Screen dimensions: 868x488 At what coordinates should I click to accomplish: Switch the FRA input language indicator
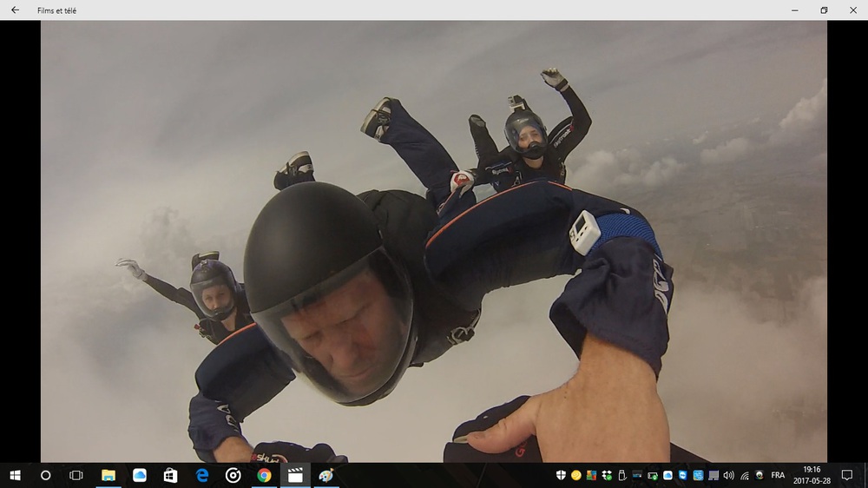(x=778, y=475)
